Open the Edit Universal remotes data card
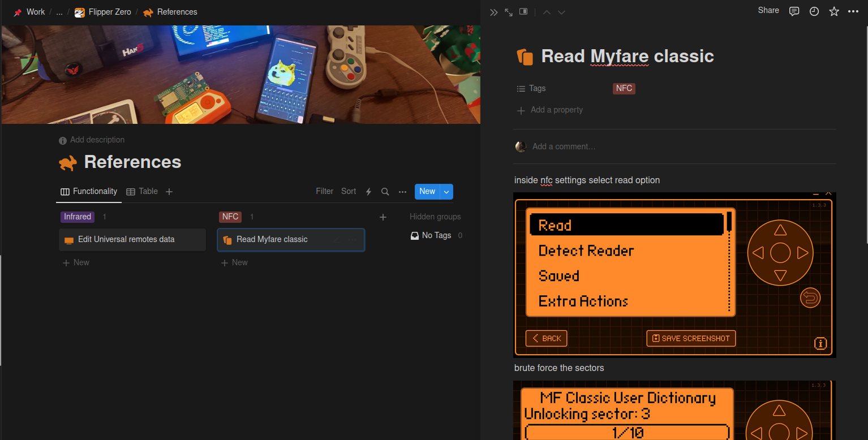The width and height of the screenshot is (868, 440). click(x=126, y=240)
